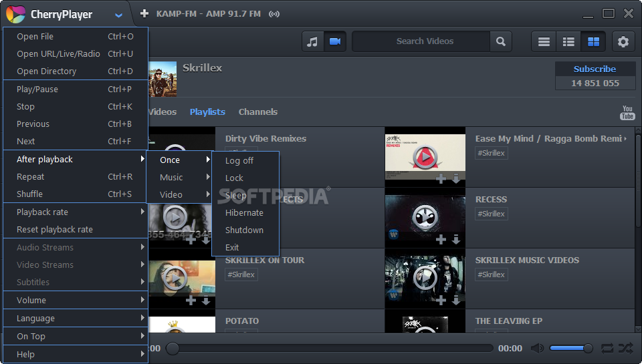Add new tab with plus icon

click(144, 13)
